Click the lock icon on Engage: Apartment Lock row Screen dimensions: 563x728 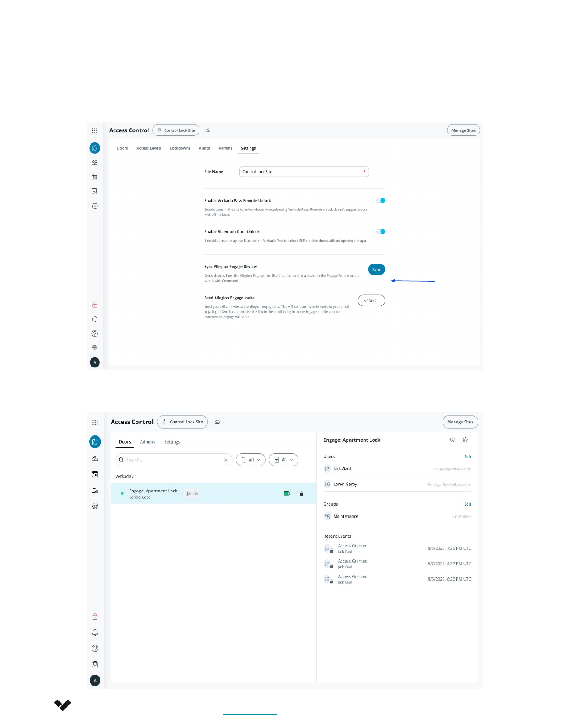coord(301,493)
